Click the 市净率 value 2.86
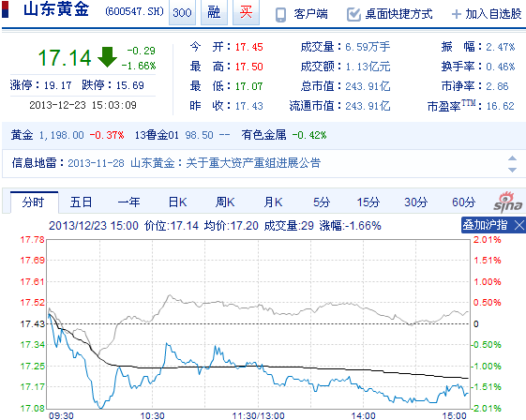The height and width of the screenshot is (420, 526). coord(497,86)
